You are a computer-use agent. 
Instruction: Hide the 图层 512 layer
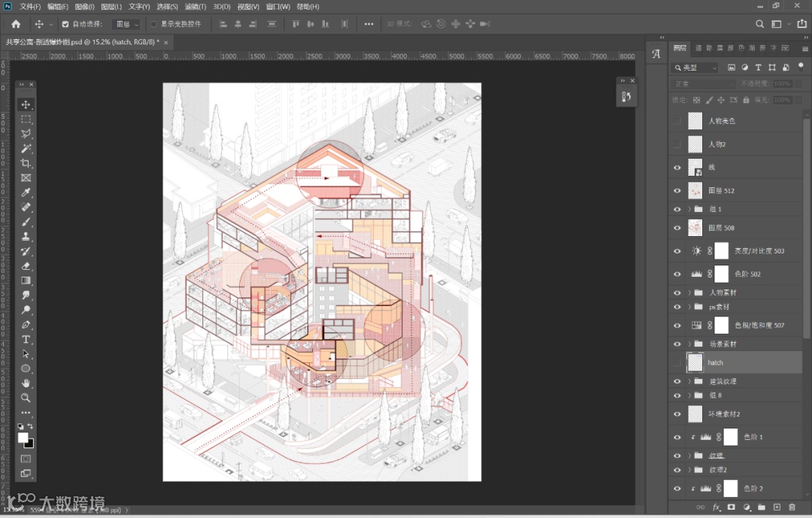677,191
